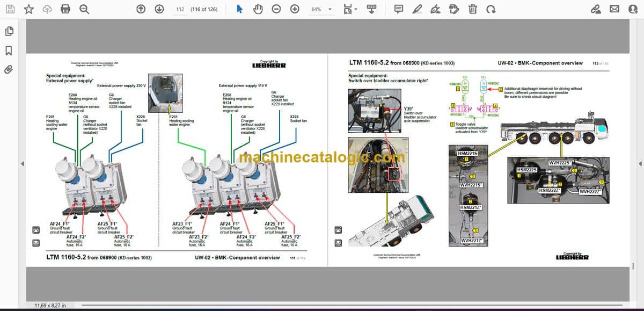Expand the left navigation pane arrow
The height and width of the screenshot is (311, 644).
pos(22,164)
